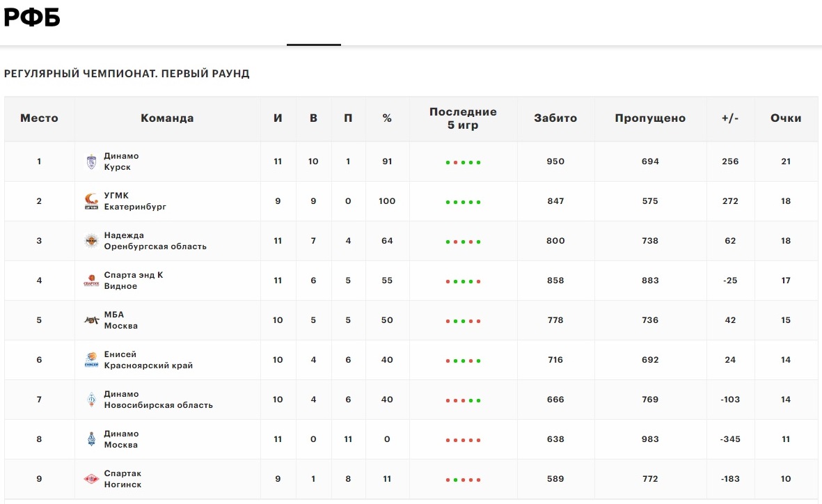
Task: Click the 778 scored value for МБА
Action: click(x=555, y=320)
